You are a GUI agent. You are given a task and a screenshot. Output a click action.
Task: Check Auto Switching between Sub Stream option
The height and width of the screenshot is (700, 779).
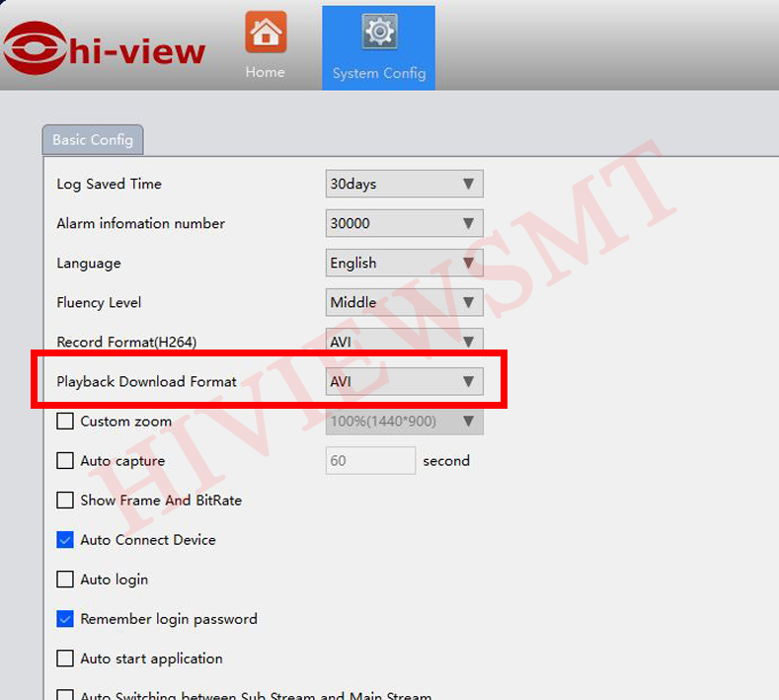[x=65, y=694]
